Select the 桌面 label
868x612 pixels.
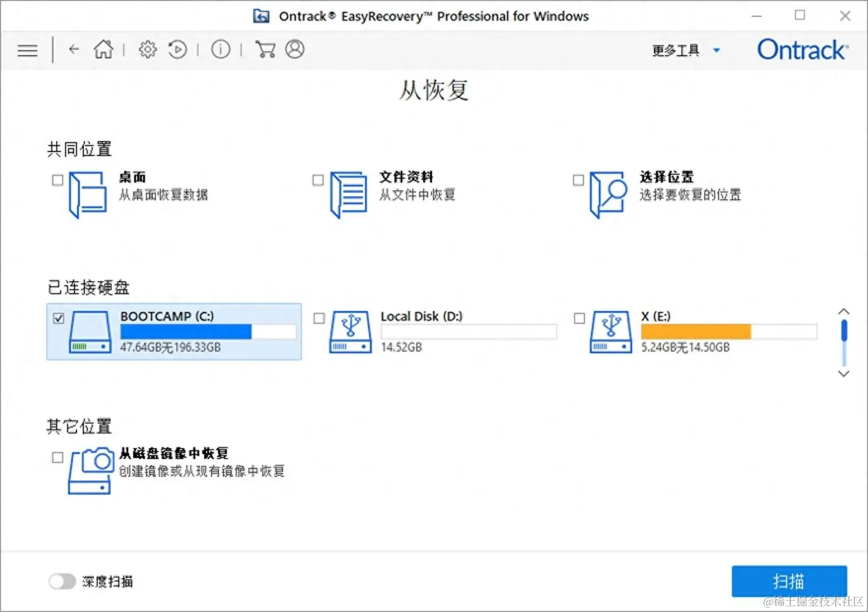point(133,177)
